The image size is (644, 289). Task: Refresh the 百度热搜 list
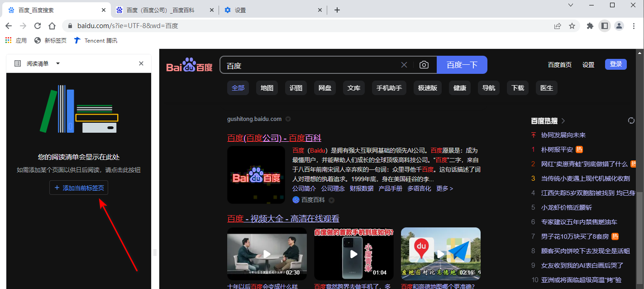[x=631, y=120]
